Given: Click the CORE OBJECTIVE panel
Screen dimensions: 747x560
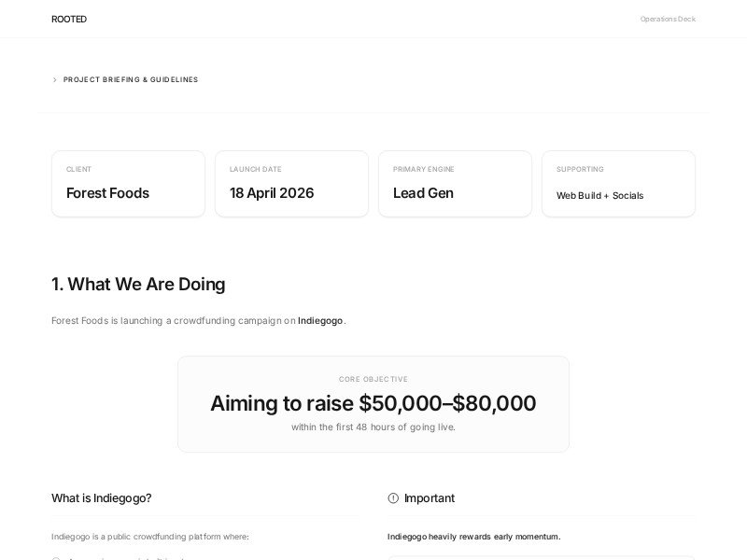Looking at the screenshot, I should (x=373, y=403).
